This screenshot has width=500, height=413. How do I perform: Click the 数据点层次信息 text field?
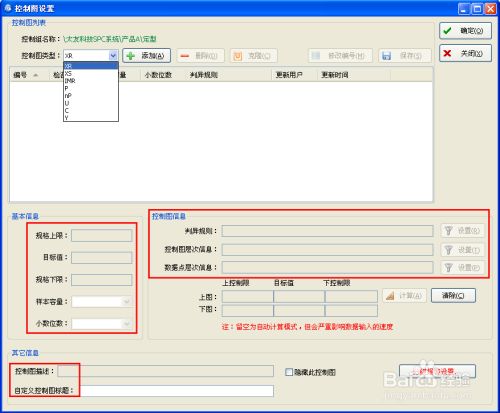click(327, 267)
